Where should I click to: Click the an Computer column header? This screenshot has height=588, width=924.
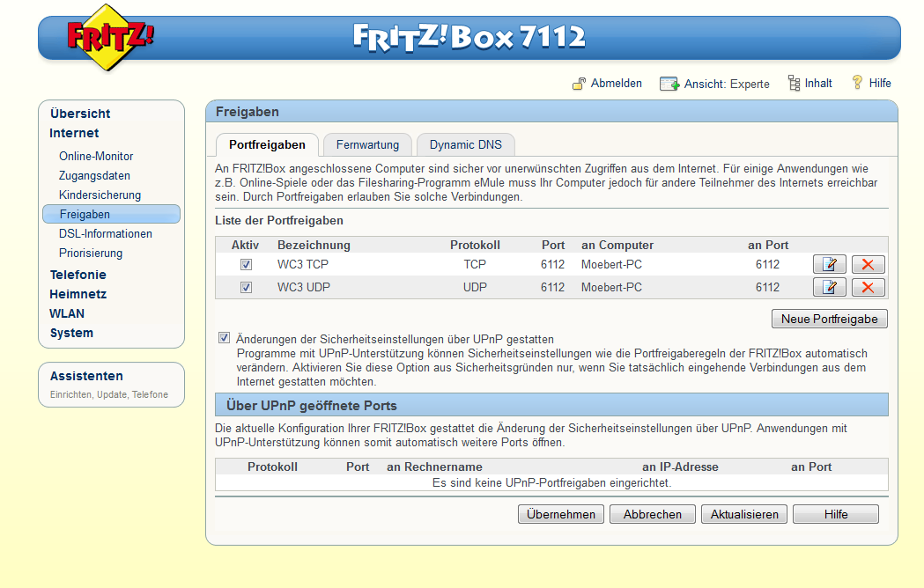pos(617,245)
